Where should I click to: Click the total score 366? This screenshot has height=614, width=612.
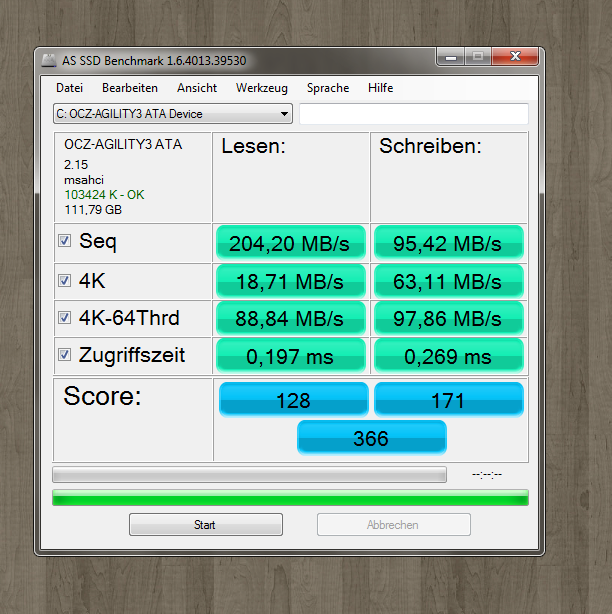[x=372, y=438]
